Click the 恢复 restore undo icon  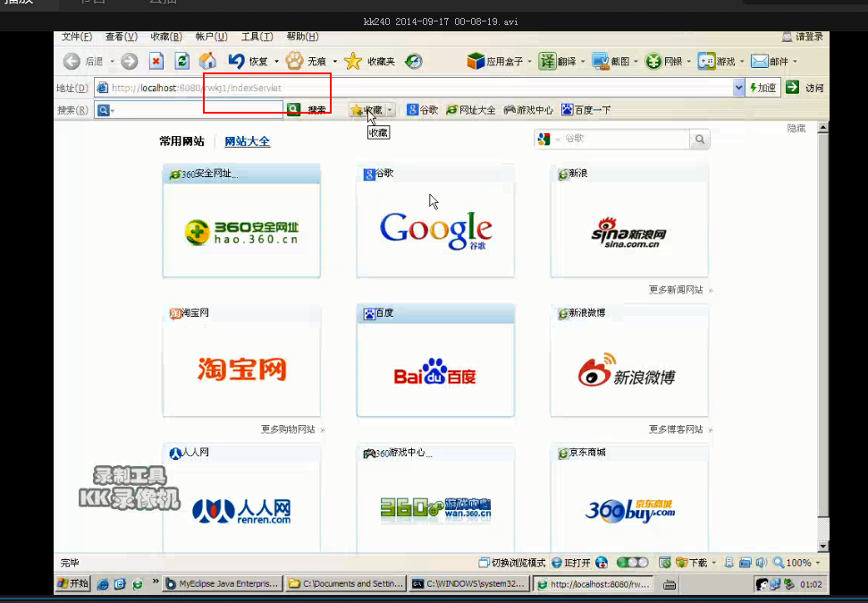(x=236, y=61)
